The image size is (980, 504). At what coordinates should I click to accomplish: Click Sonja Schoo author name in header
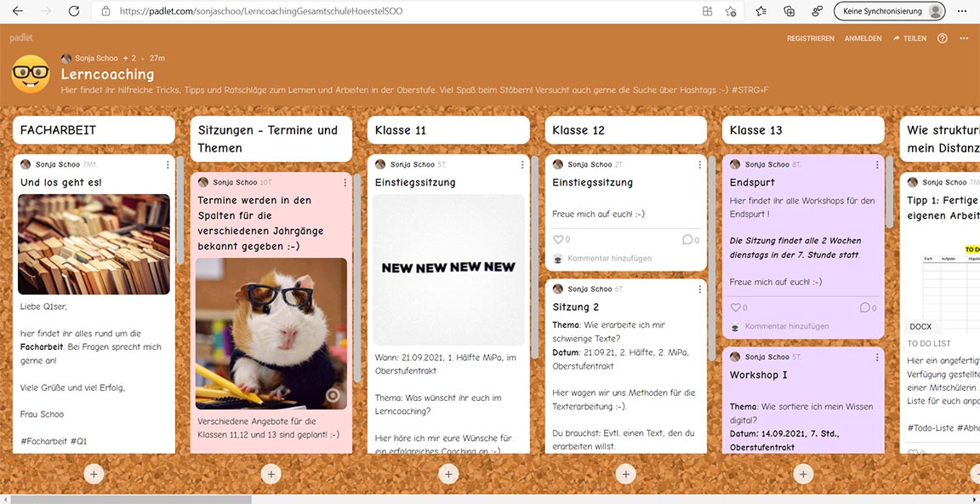point(96,58)
